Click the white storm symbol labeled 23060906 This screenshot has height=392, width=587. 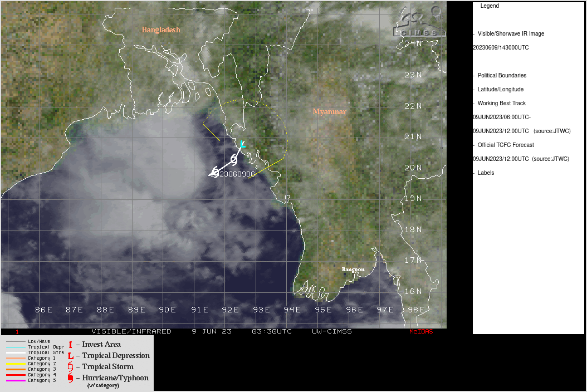[214, 174]
